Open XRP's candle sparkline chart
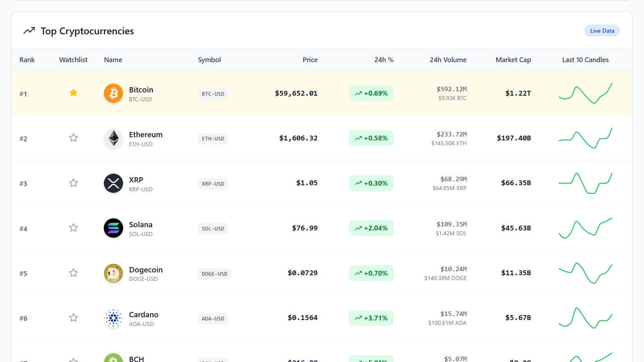This screenshot has width=644, height=362. pos(585,183)
